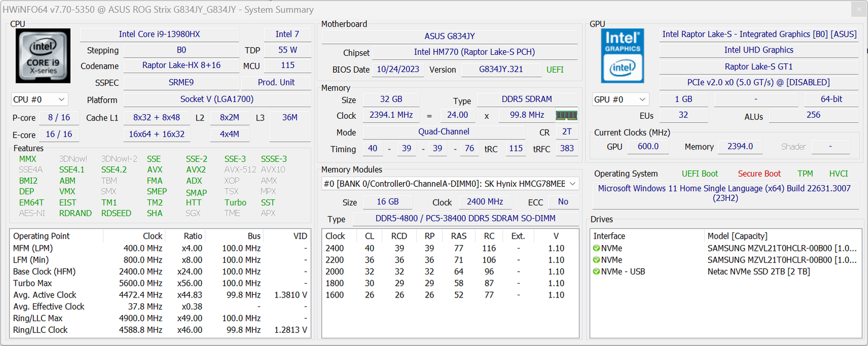The height and width of the screenshot is (346, 868).
Task: Click the green RAM module icon
Action: tap(566, 115)
